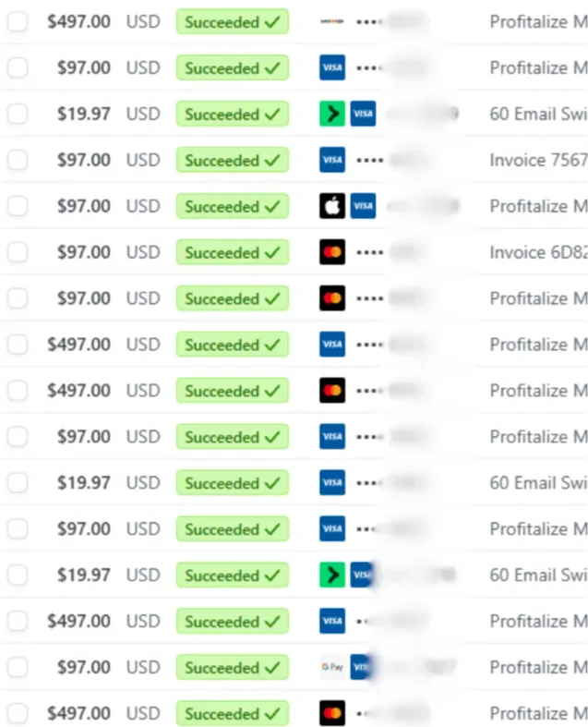588x727 pixels.
Task: Click the $97.00 amount in Invoice 6D82 row
Action: pos(84,252)
